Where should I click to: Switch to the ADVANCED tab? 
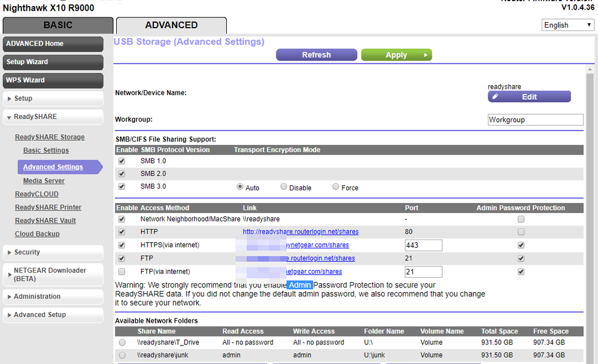click(x=171, y=26)
